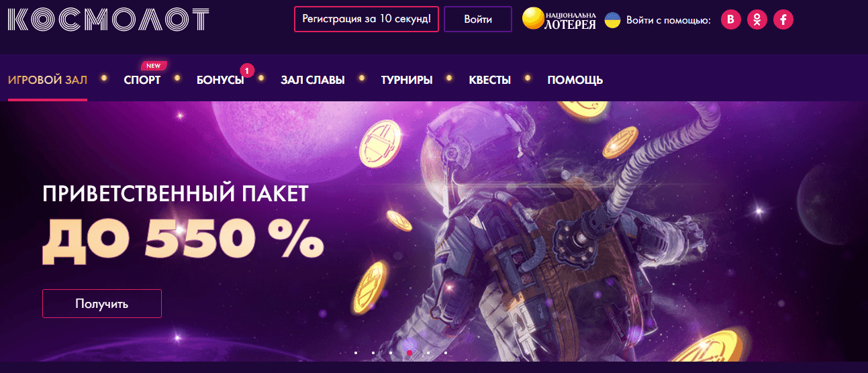Click the VK social login icon
868x373 pixels.
point(731,19)
